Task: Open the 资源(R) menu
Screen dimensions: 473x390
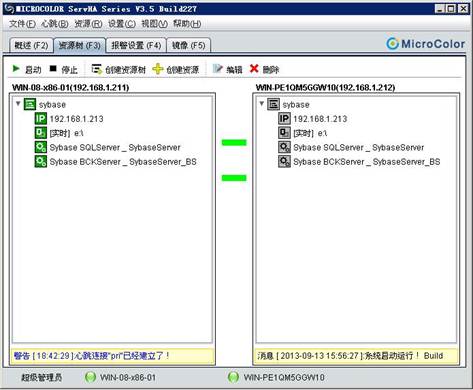Action: click(x=88, y=24)
